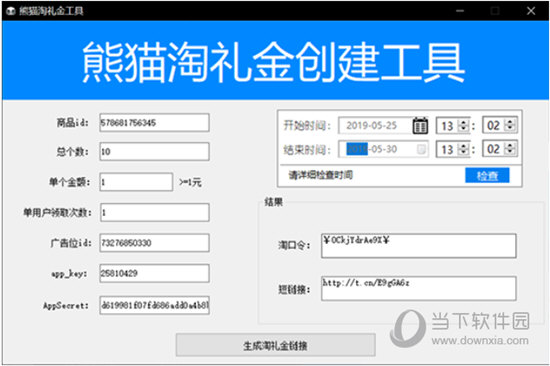This screenshot has width=550, height=366.
Task: Increase the start time hour stepper
Action: 464,122
